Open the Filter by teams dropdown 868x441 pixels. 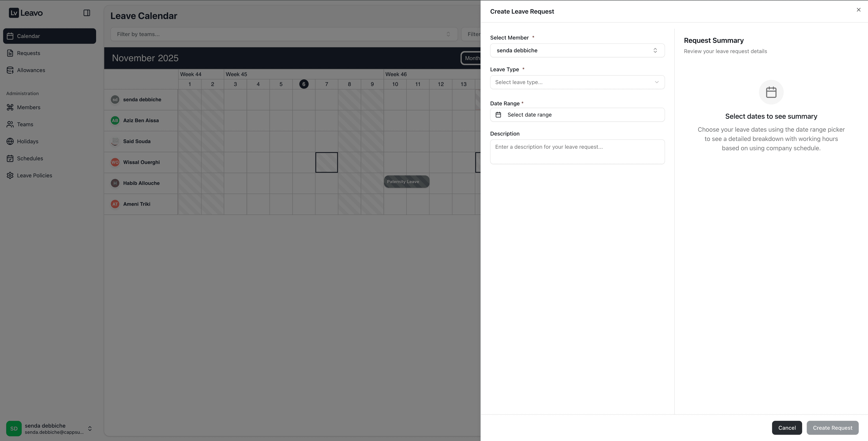pos(284,34)
